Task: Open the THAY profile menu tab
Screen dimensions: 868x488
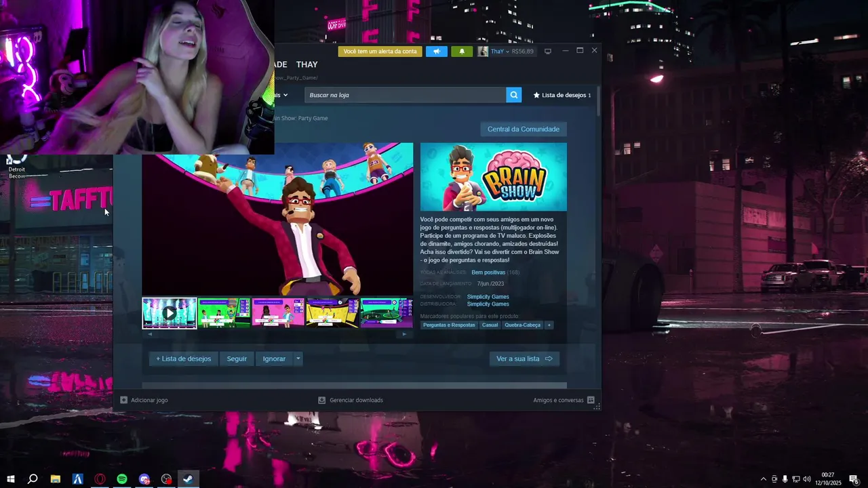Action: pos(307,64)
